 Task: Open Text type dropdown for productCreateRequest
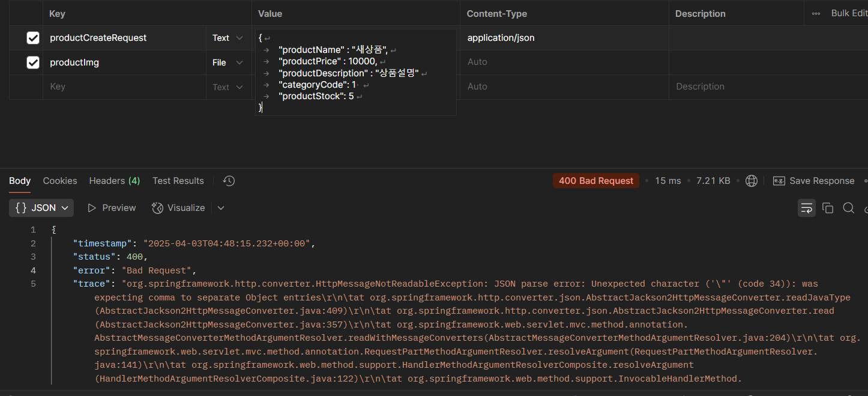click(228, 38)
